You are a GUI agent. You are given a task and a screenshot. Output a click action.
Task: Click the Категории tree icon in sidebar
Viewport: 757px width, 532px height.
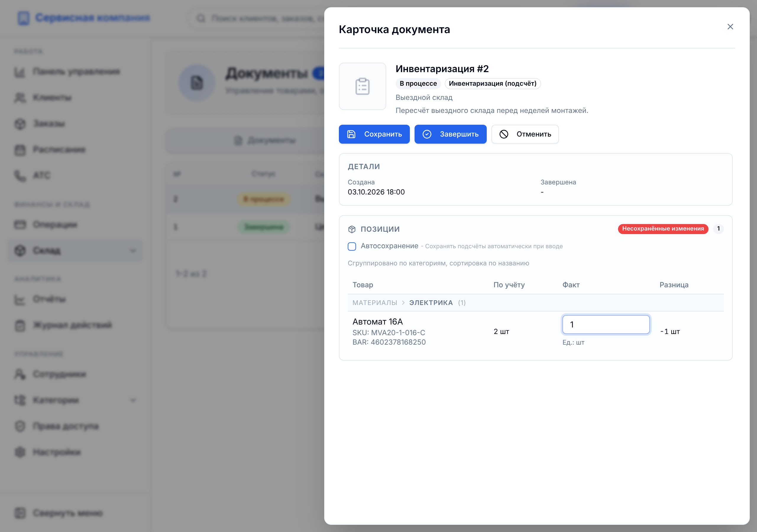pos(20,400)
